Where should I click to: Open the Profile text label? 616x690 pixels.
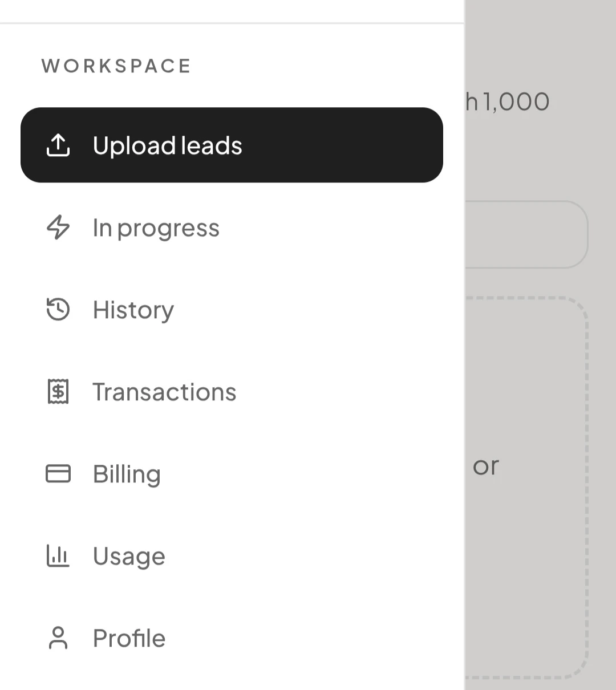coord(129,639)
